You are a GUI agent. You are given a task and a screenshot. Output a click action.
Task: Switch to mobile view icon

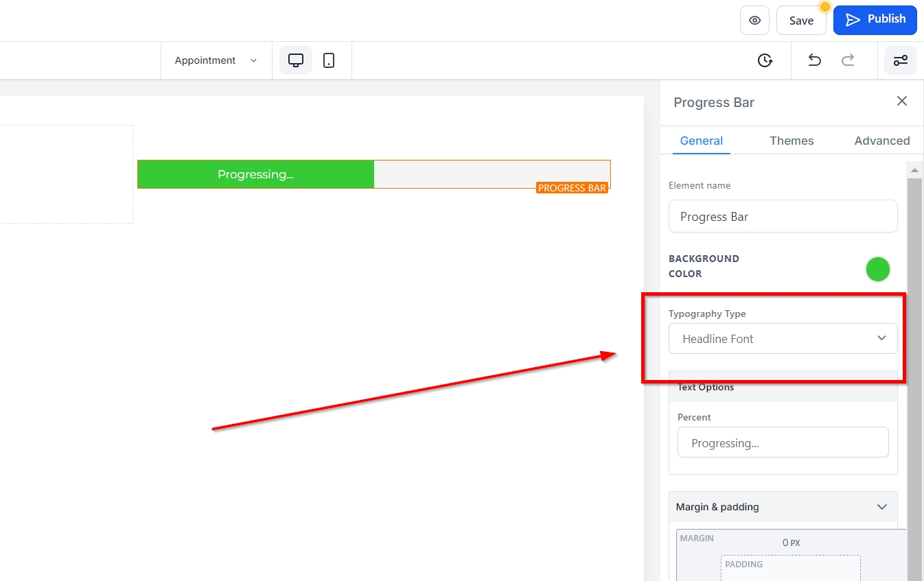(x=329, y=60)
